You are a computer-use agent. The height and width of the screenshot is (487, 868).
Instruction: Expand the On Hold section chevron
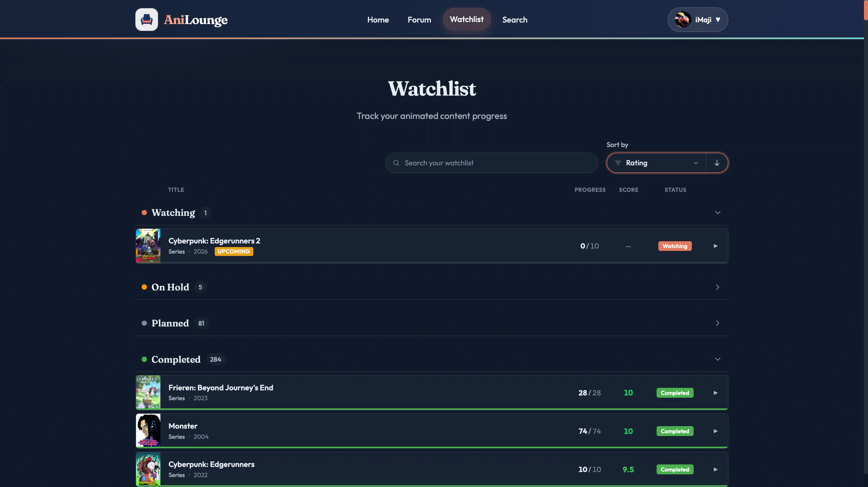click(717, 287)
